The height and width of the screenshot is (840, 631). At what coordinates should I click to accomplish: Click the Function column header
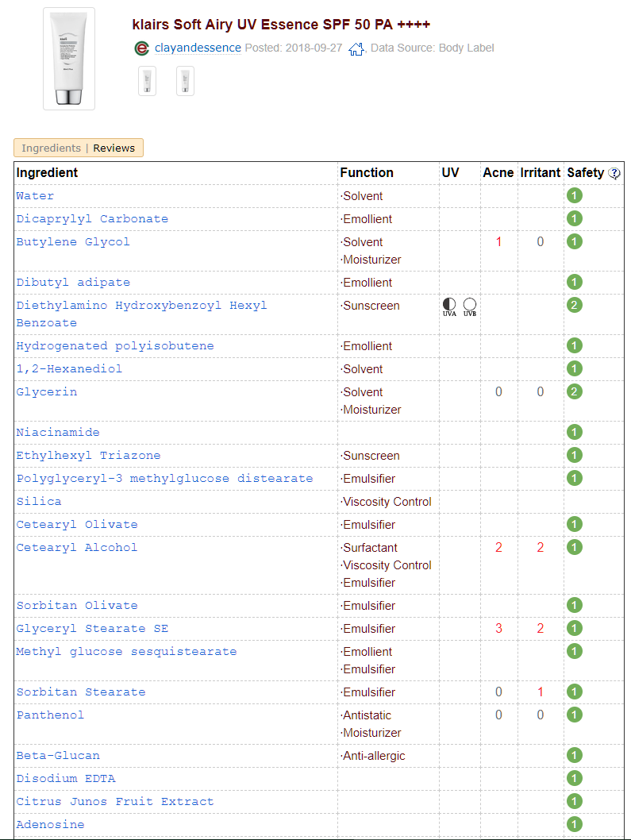tap(367, 173)
